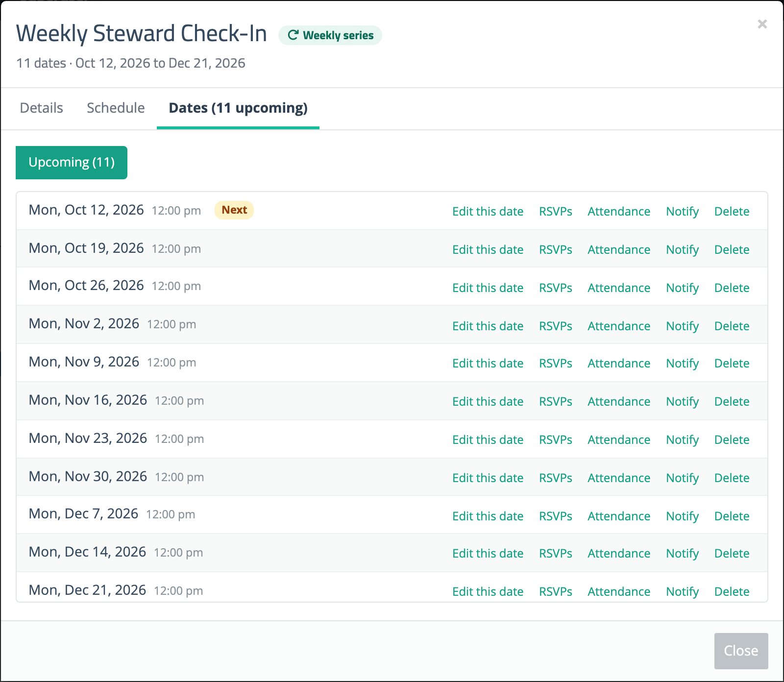Image resolution: width=784 pixels, height=682 pixels.
Task: Open Attendance for Dec 14, 2026
Action: coord(619,553)
